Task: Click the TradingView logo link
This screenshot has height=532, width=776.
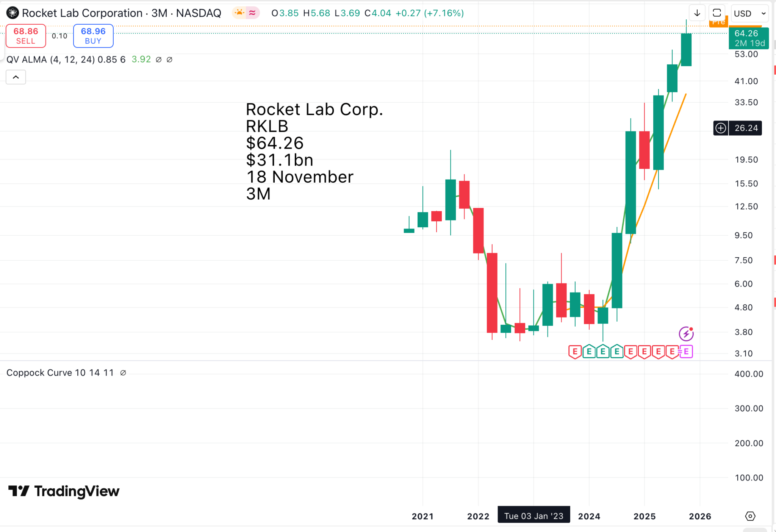Action: pyautogui.click(x=64, y=491)
